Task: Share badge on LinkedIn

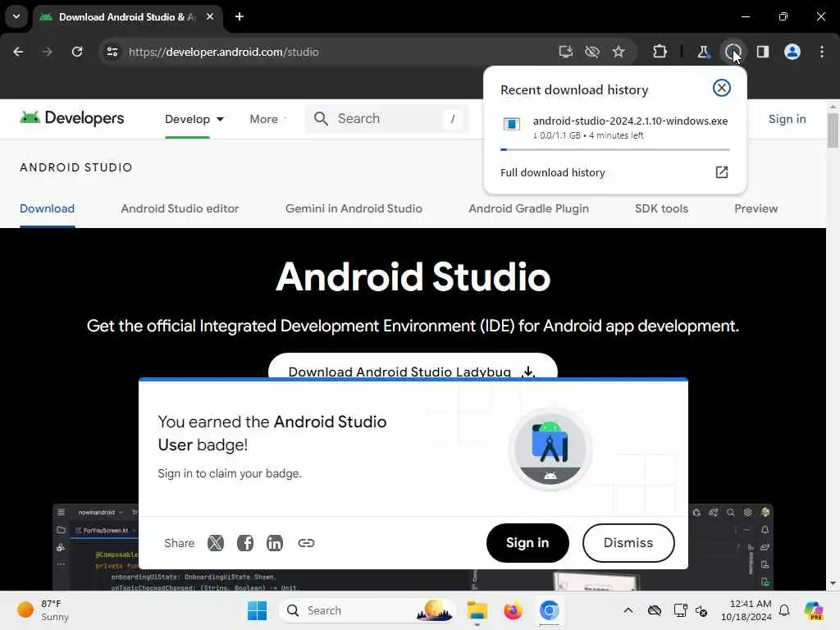Action: 274,543
